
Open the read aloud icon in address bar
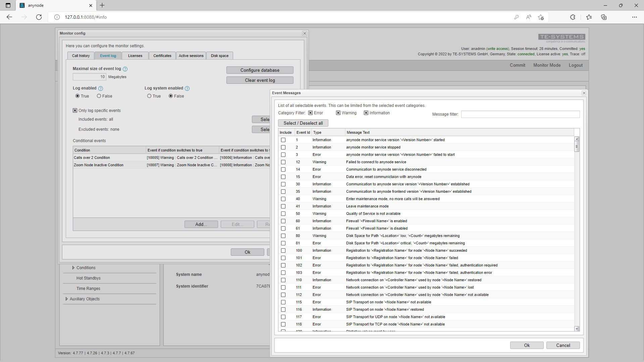click(529, 17)
